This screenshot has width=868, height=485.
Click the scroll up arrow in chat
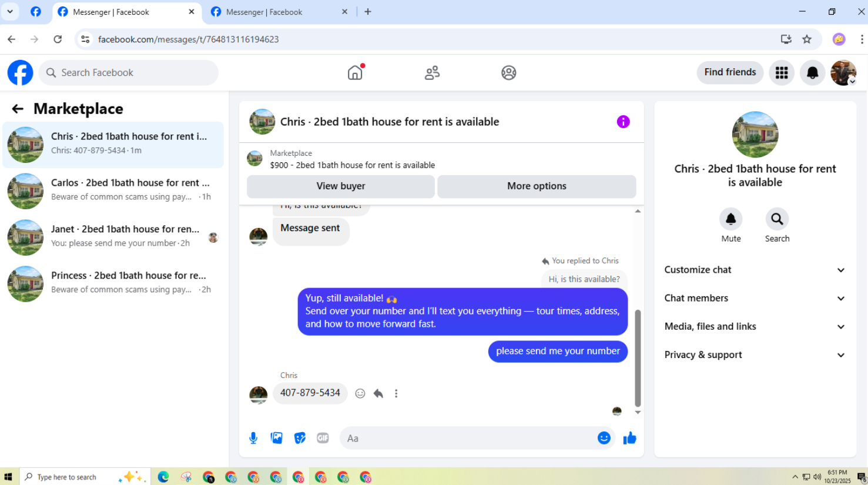click(638, 211)
